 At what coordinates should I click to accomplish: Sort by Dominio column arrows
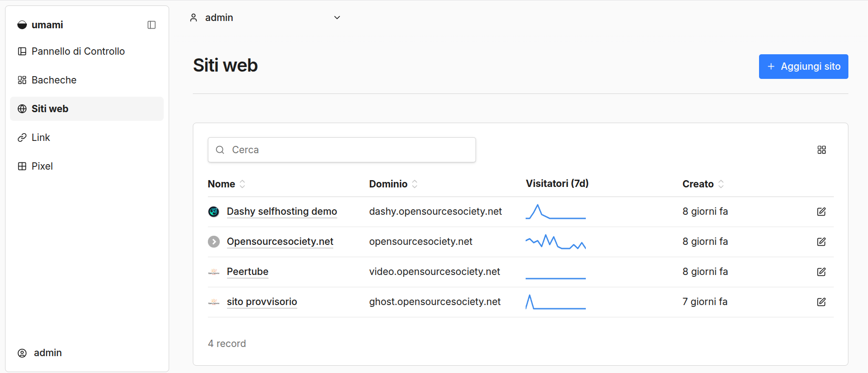[x=415, y=184]
